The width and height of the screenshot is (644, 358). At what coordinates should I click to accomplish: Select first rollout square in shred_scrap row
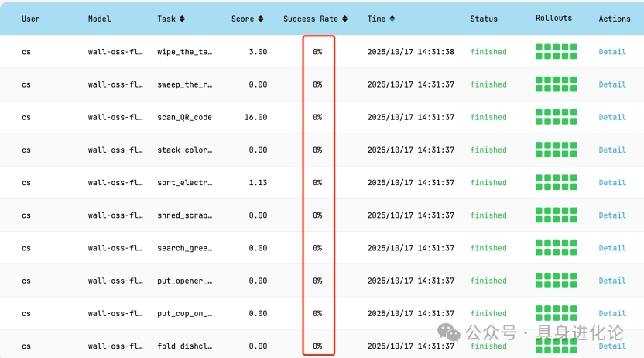click(540, 211)
